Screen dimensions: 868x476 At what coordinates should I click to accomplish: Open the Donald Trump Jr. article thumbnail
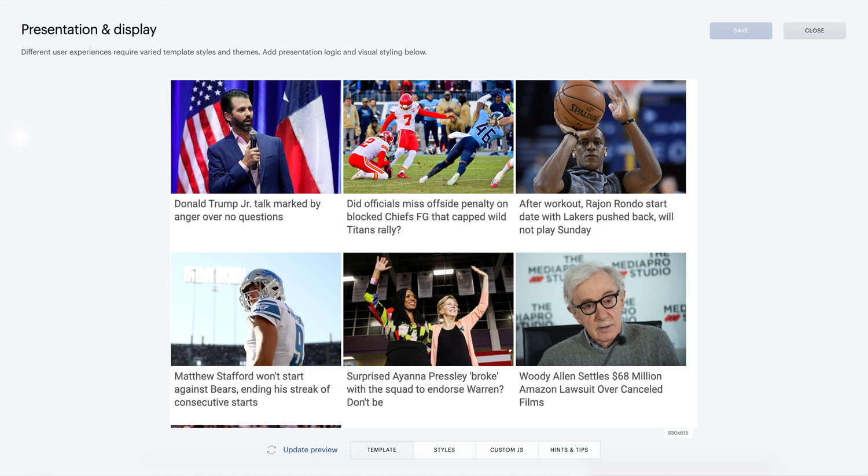(256, 136)
